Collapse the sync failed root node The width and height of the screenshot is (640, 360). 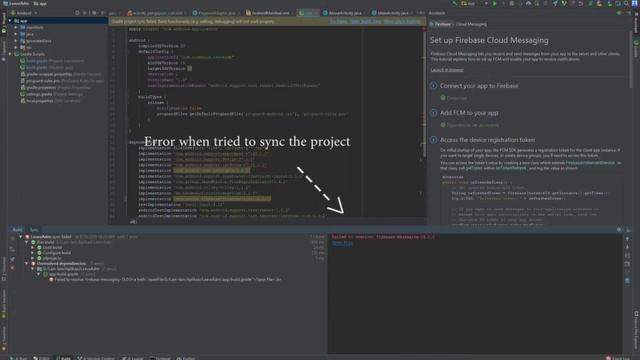(21, 237)
